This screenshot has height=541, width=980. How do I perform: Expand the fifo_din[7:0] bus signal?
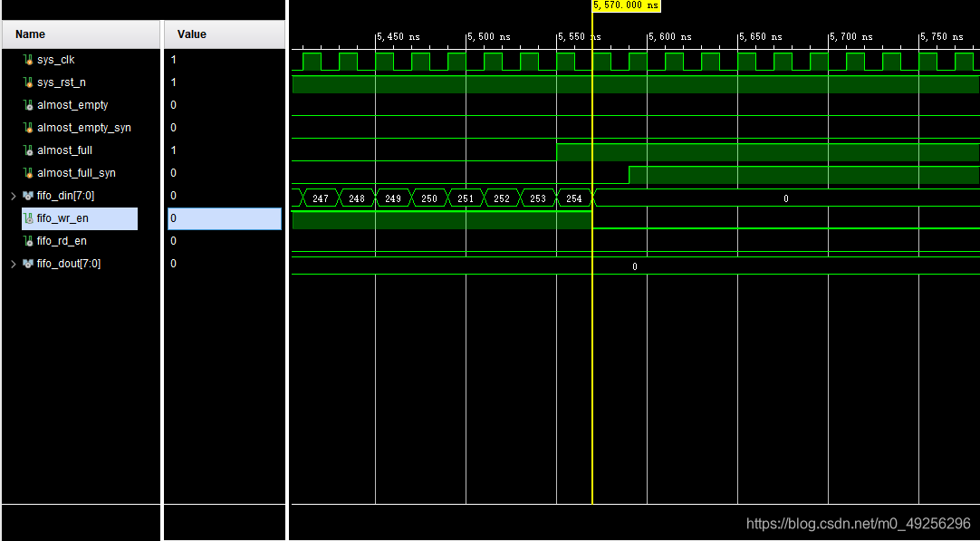point(14,196)
